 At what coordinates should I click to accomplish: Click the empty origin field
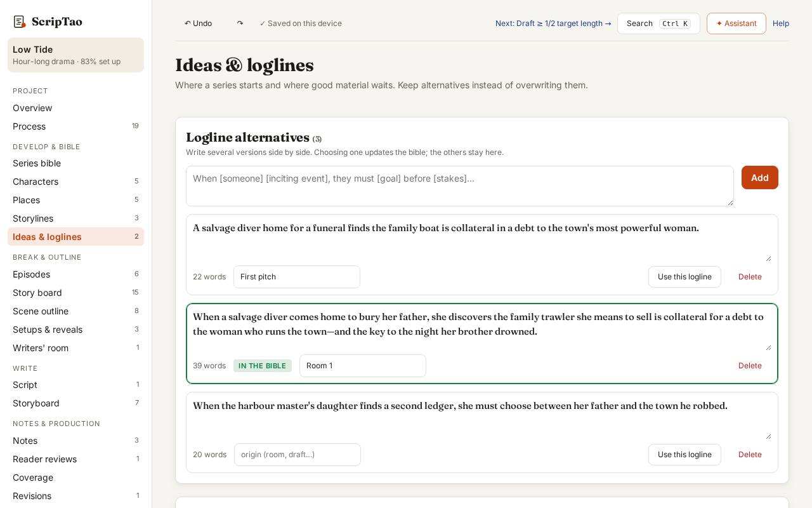[x=297, y=455]
